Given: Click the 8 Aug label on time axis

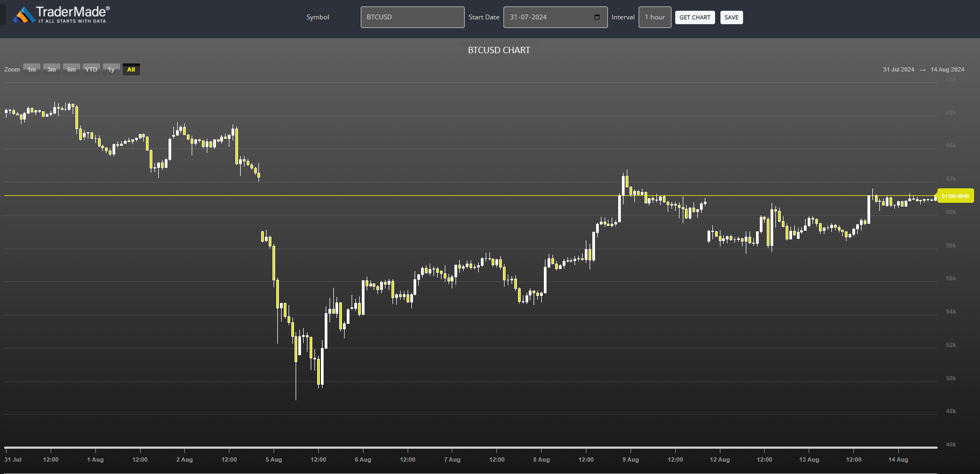Looking at the screenshot, I should click(x=542, y=459).
